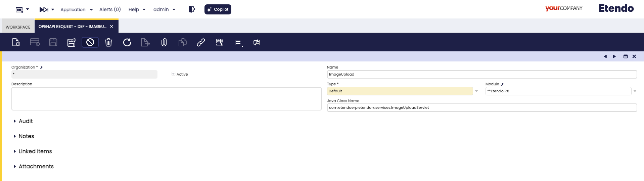Open the admin user menu
Viewport: 644px width, 181px height.
(165, 9)
